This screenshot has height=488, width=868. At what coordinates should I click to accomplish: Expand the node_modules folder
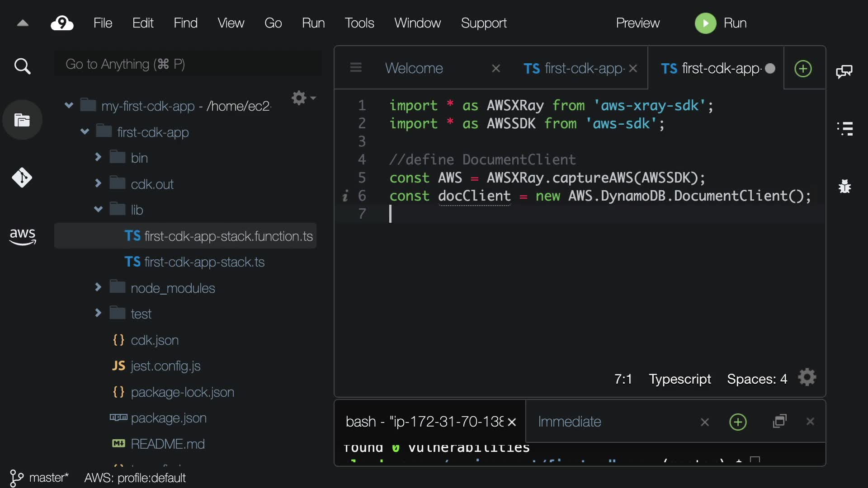[98, 287]
